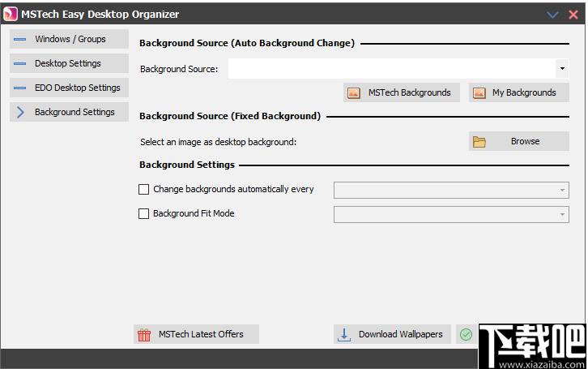Screen dimensions: 588x369
Task: Browse for a fixed background image
Action: (519, 141)
